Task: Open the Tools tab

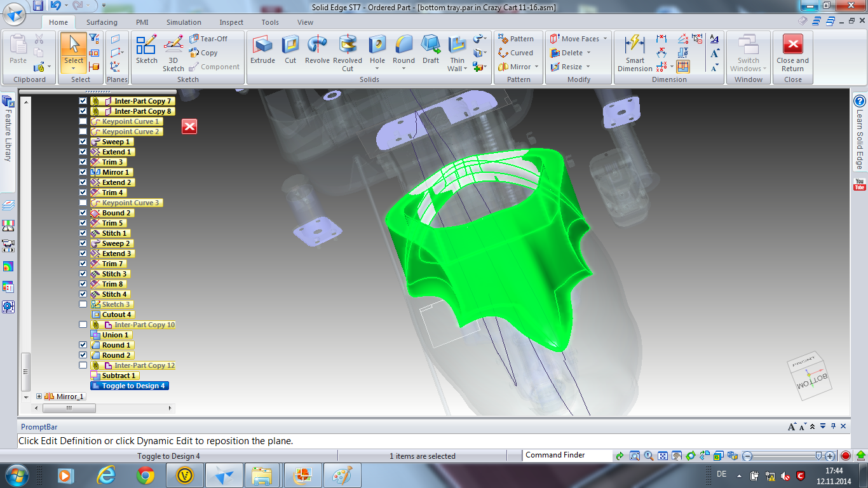Action: tap(270, 22)
